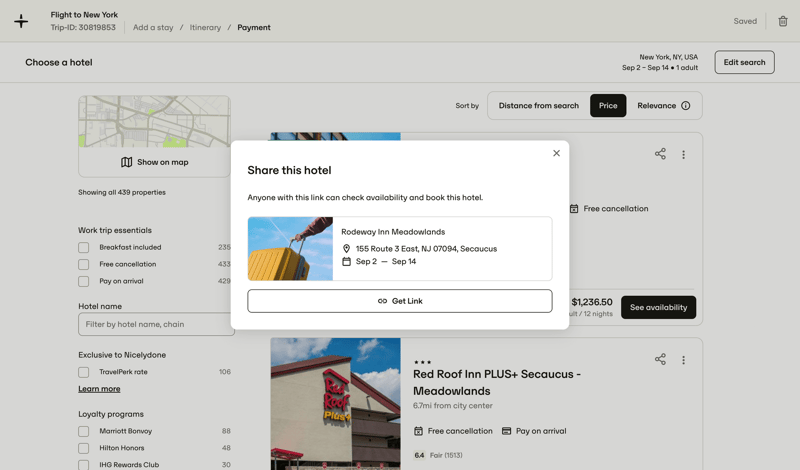The image size is (800, 470).
Task: Click the Get Link button
Action: click(399, 301)
